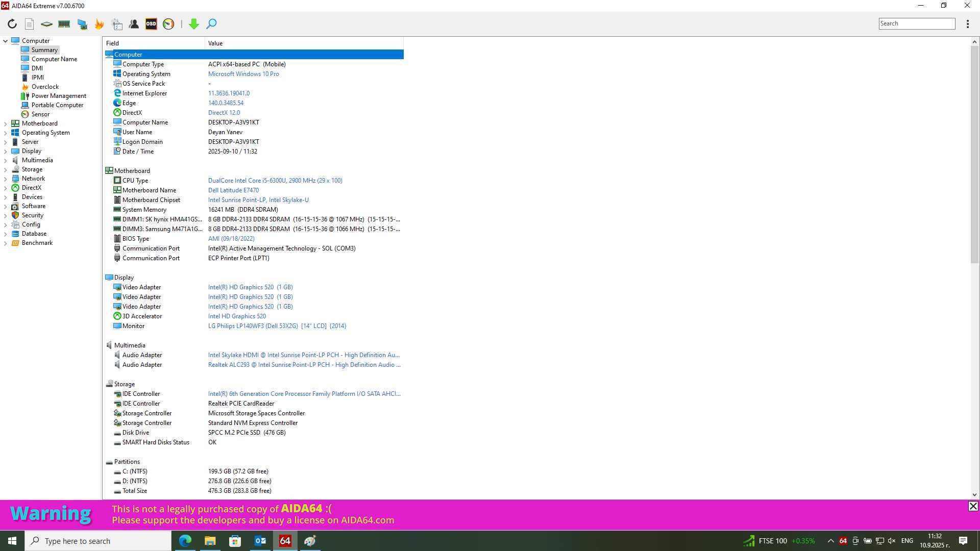Launch the System Stability Test flame icon

click(99, 24)
